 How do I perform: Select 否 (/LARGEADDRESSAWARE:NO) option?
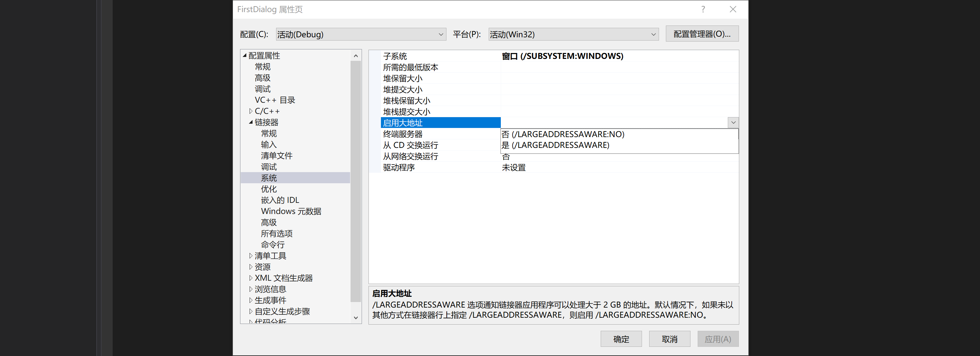click(x=563, y=134)
